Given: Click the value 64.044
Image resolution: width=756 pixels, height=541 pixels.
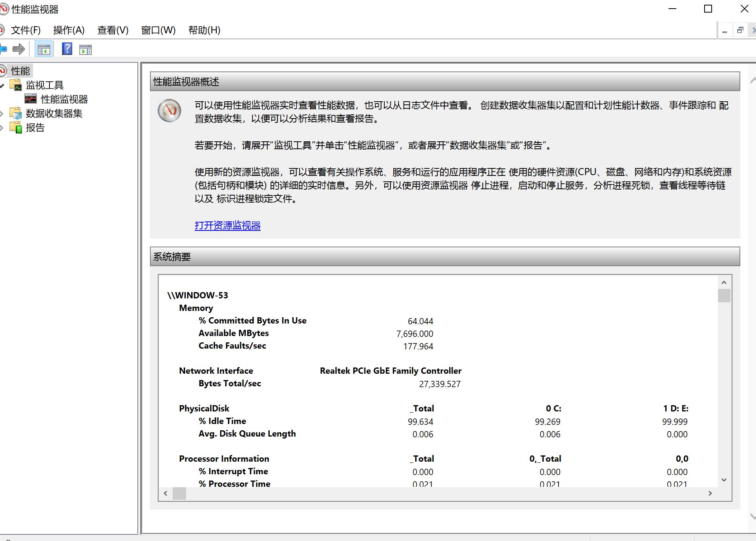Looking at the screenshot, I should tap(420, 321).
